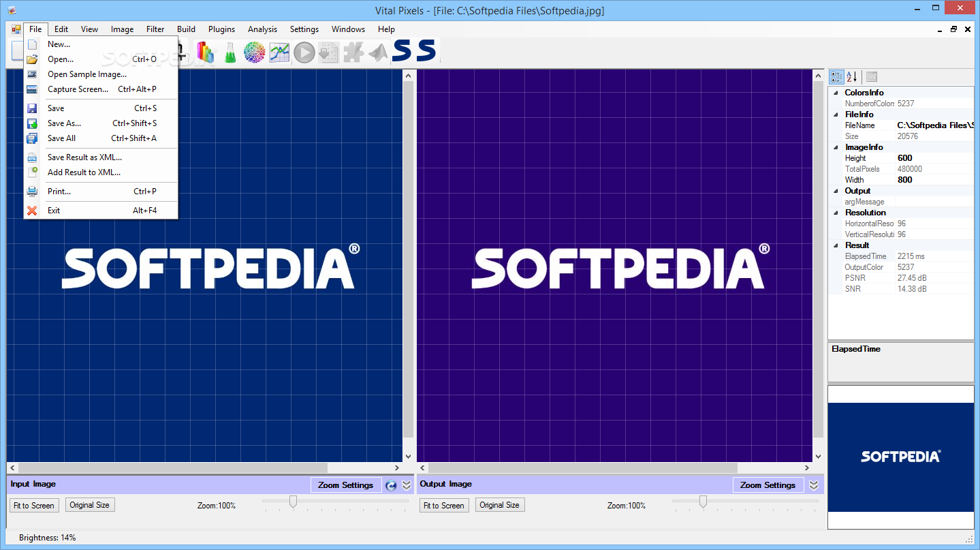Click the gray download-arrow toolbar icon
Screen dimensions: 980x550
pyautogui.click(x=328, y=52)
